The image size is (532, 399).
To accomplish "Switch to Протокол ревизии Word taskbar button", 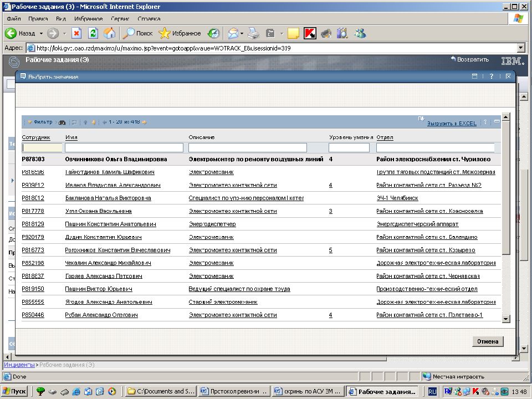I will [x=234, y=391].
